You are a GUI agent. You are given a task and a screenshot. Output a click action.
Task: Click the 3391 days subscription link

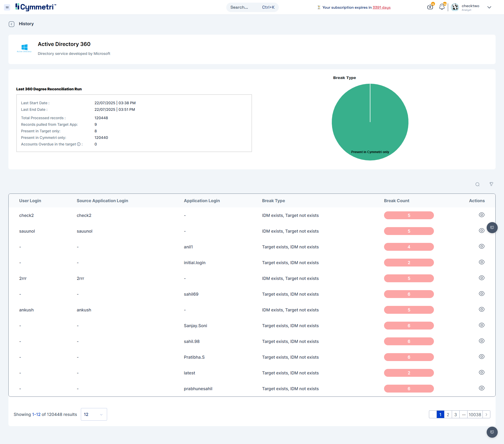[382, 7]
